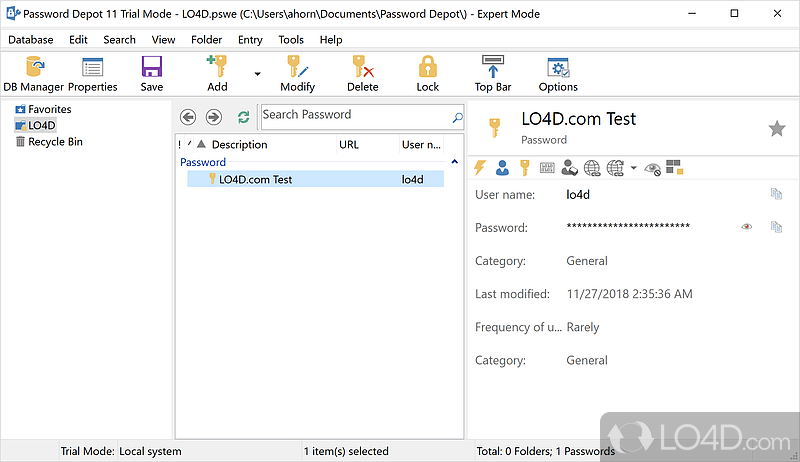Image resolution: width=800 pixels, height=462 pixels.
Task: Click the globe with arrow icon
Action: (x=615, y=168)
